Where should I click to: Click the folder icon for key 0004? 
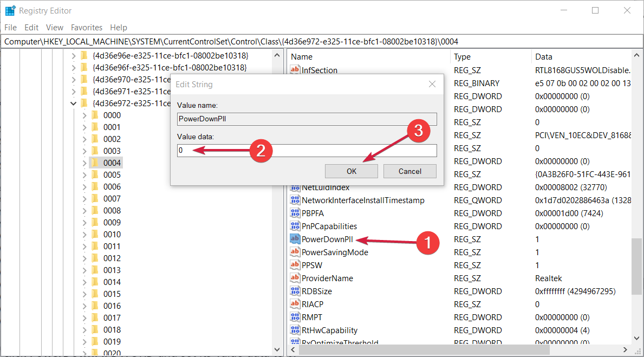click(95, 163)
